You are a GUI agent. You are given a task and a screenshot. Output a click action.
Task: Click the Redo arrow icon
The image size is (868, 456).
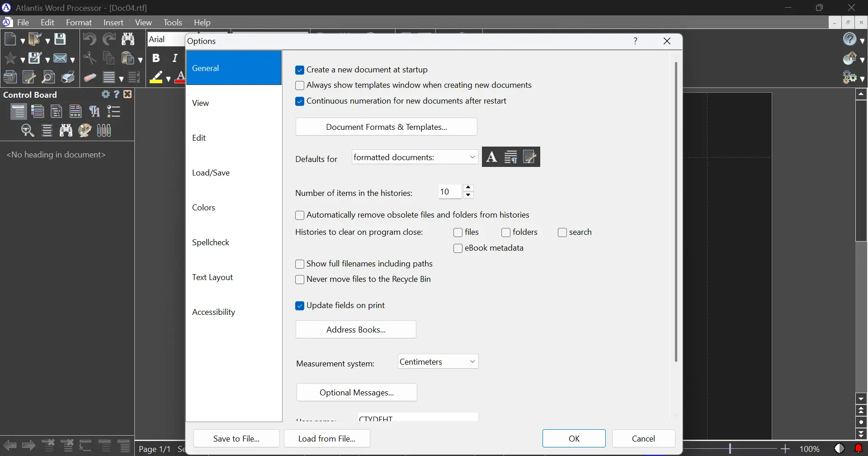(x=109, y=39)
